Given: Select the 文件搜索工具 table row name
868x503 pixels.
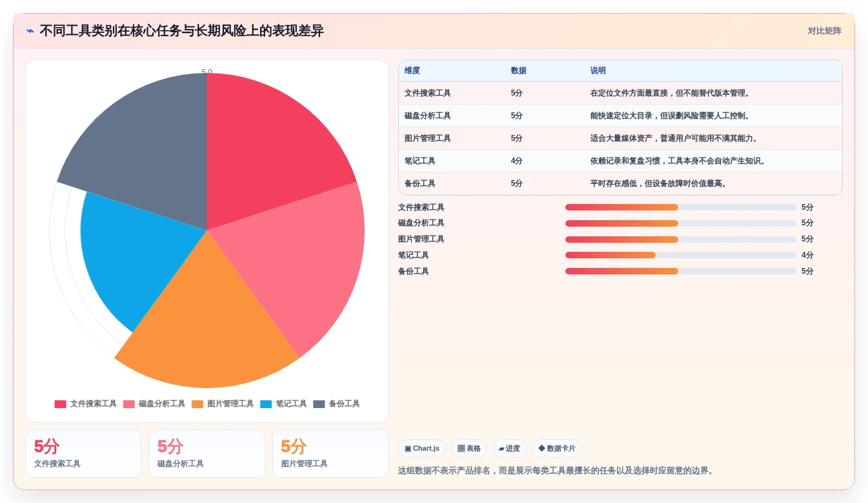Looking at the screenshot, I should point(427,93).
